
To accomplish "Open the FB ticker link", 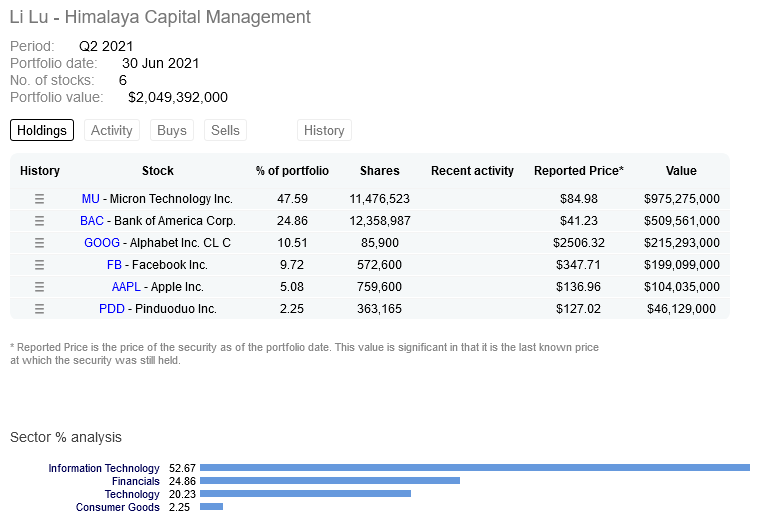I will 114,265.
